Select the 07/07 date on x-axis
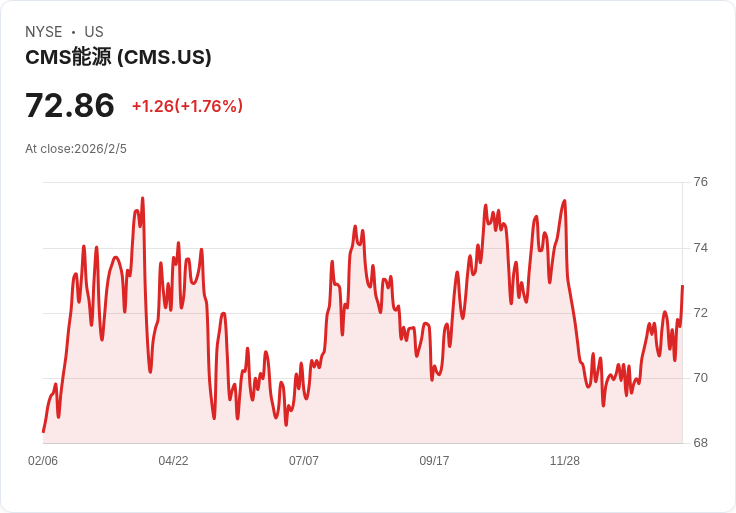Screen dimensions: 736x513 coord(304,460)
